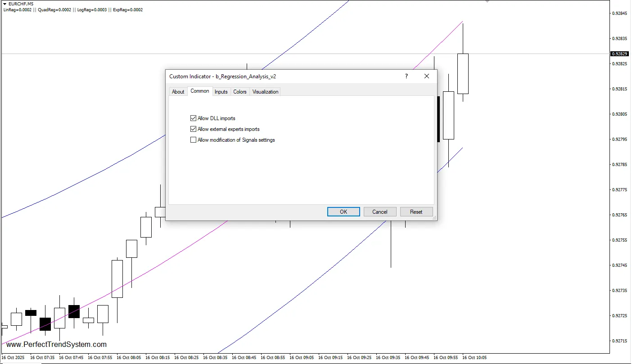Image resolution: width=632 pixels, height=364 pixels.
Task: Confirm settings with the OK button
Action: tap(343, 211)
